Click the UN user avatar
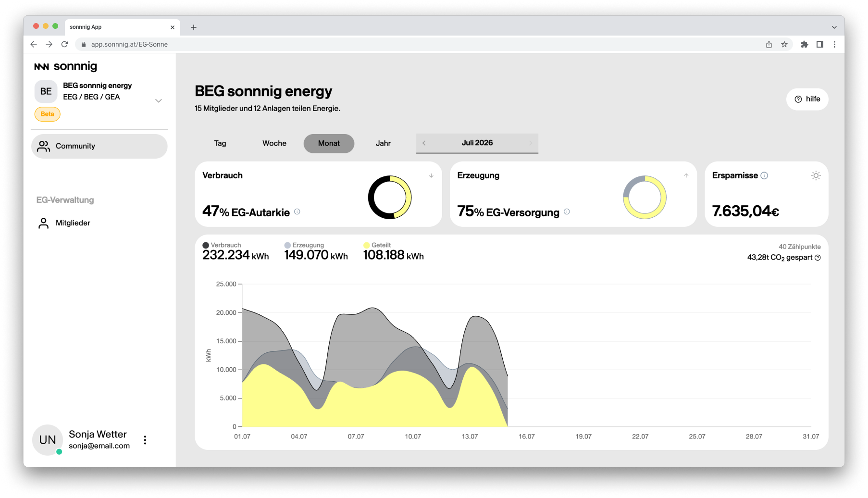The image size is (868, 498). click(x=48, y=440)
